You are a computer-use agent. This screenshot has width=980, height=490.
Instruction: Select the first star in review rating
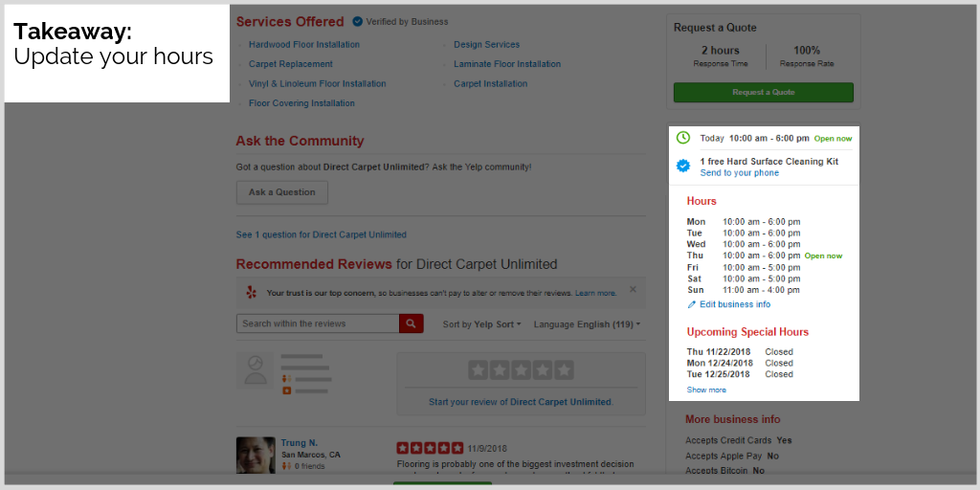coord(479,370)
